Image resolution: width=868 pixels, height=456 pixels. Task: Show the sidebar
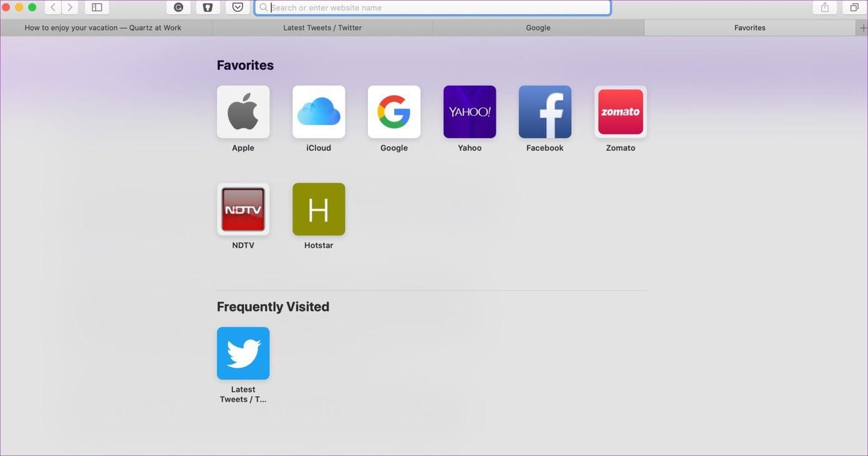click(x=97, y=7)
